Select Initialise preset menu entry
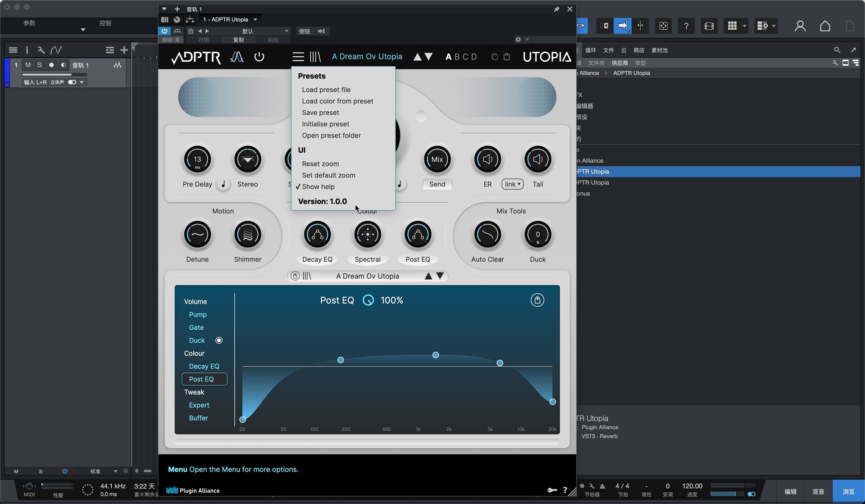Screen dimensions: 865x504 (325, 124)
